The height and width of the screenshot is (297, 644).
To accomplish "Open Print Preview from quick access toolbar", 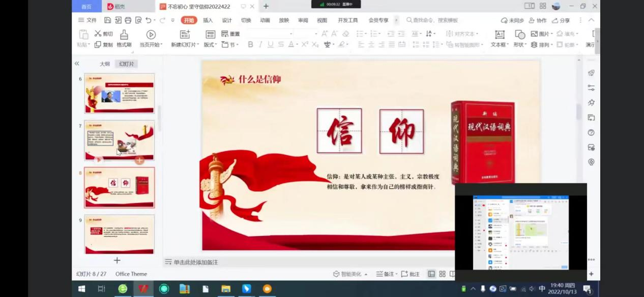I will click(138, 20).
